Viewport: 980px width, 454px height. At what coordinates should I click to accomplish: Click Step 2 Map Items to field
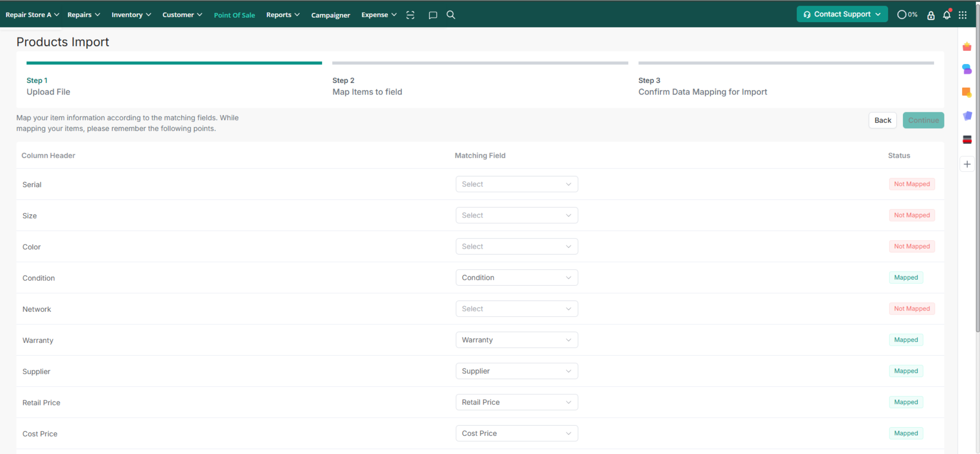pyautogui.click(x=367, y=86)
